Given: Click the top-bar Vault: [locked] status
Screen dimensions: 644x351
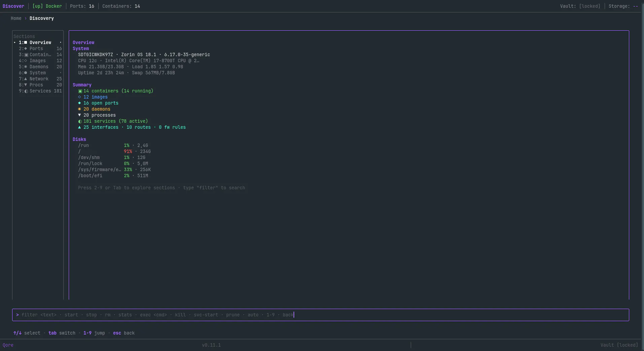Looking at the screenshot, I should [x=580, y=6].
